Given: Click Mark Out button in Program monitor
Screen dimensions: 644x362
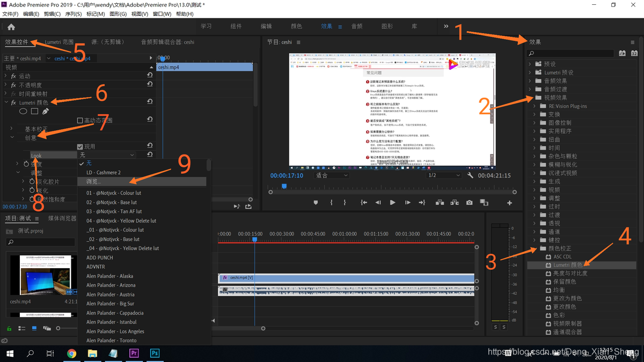Looking at the screenshot, I should (345, 203).
